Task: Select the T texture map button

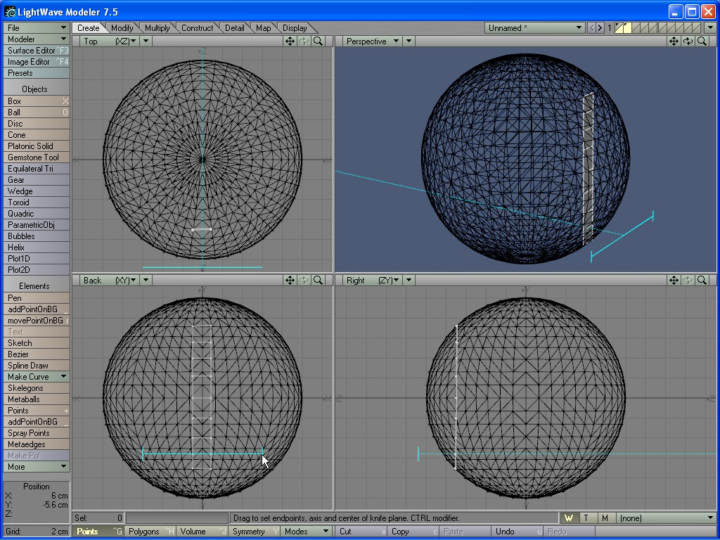Action: (x=586, y=518)
